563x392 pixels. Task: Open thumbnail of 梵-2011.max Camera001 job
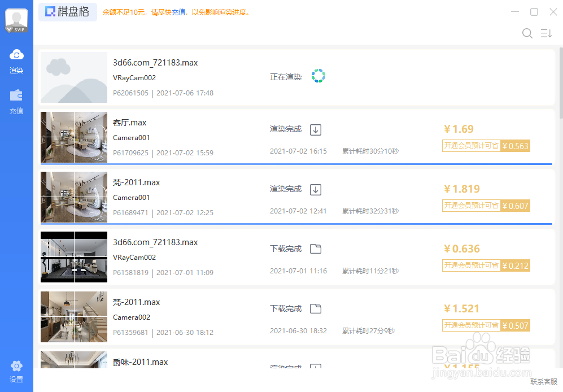pos(74,197)
